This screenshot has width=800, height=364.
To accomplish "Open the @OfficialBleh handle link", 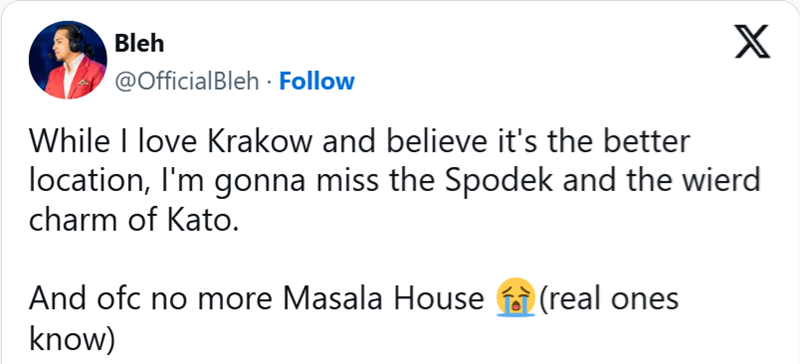I will 187,82.
